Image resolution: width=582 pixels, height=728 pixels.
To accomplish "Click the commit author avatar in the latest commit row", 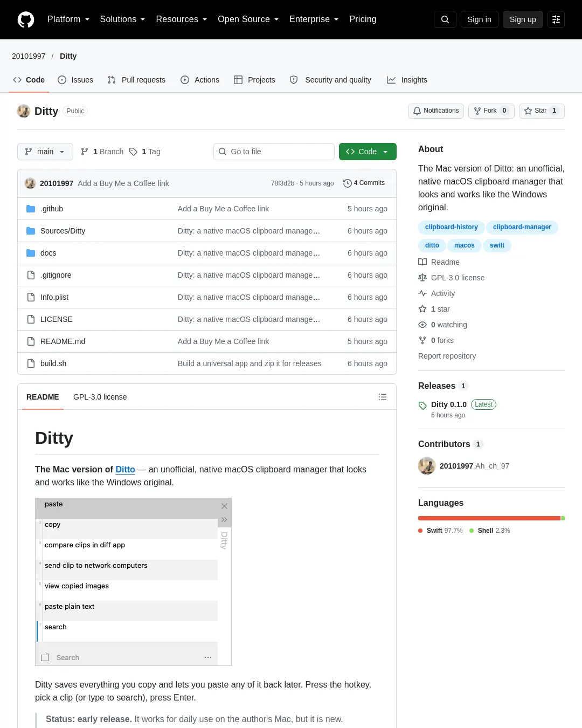I will 30,183.
